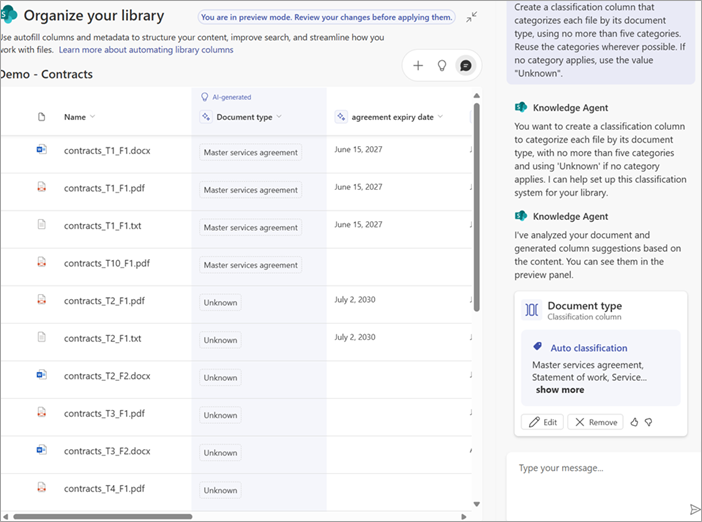This screenshot has width=702, height=522.
Task: Click the text file icon for contracts_T1_F1.txt
Action: tap(42, 224)
